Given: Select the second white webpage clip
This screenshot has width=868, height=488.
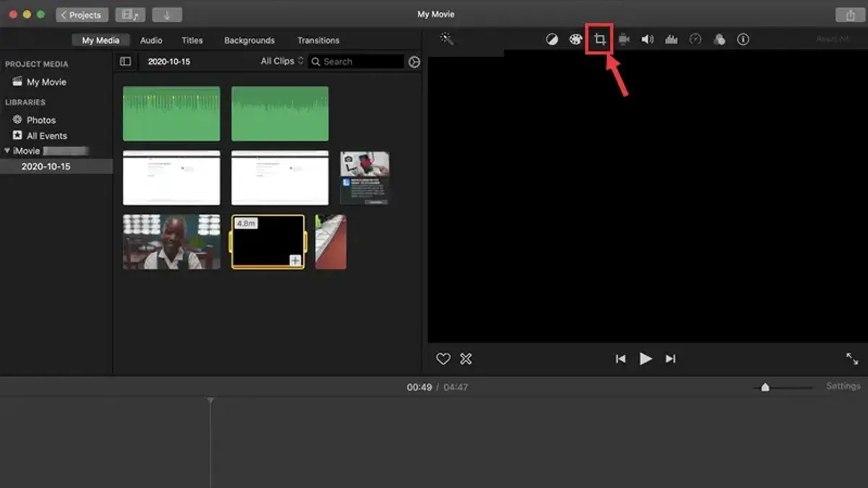Looking at the screenshot, I should [x=280, y=178].
